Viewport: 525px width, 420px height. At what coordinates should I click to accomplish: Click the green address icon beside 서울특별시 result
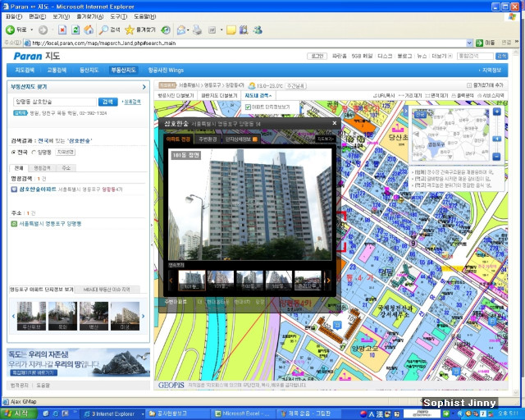pos(14,223)
